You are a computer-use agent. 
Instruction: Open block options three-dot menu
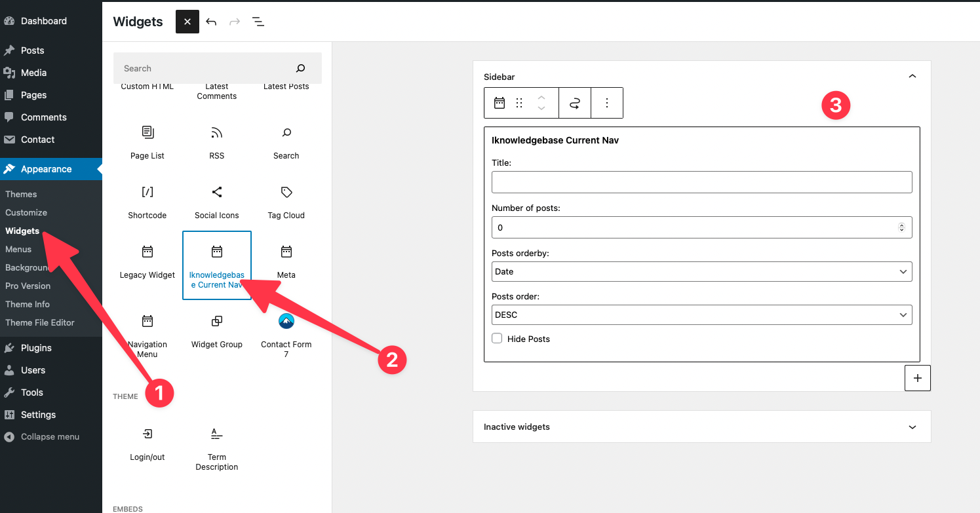point(607,103)
